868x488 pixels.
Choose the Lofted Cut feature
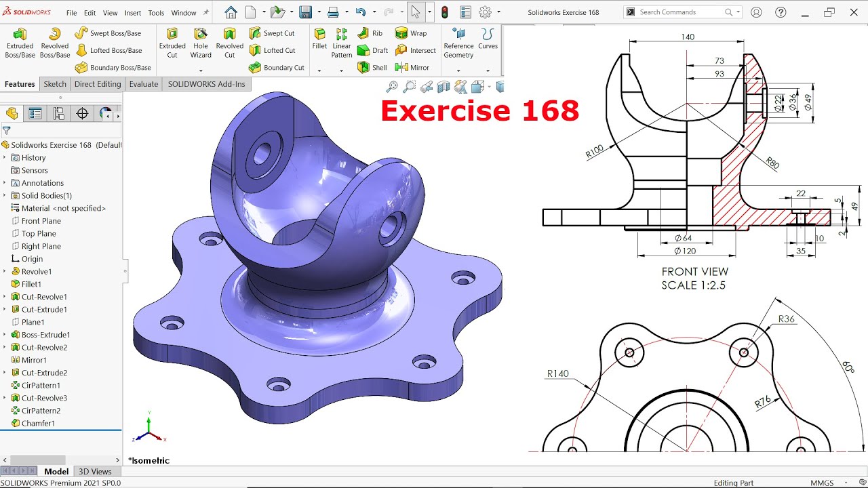click(272, 50)
